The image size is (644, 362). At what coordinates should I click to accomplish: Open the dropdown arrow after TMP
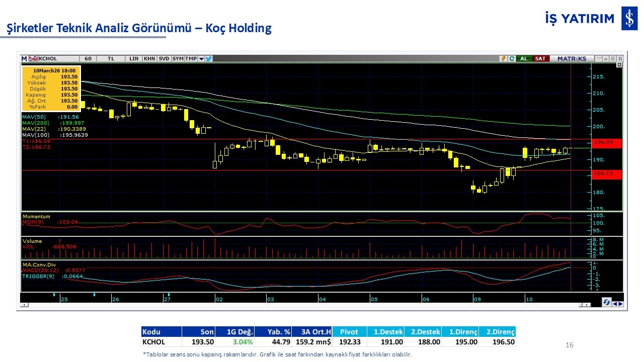(201, 58)
